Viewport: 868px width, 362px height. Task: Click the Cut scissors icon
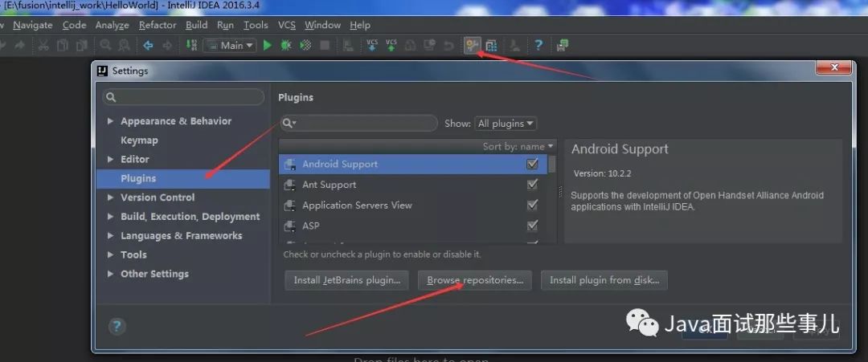point(43,45)
